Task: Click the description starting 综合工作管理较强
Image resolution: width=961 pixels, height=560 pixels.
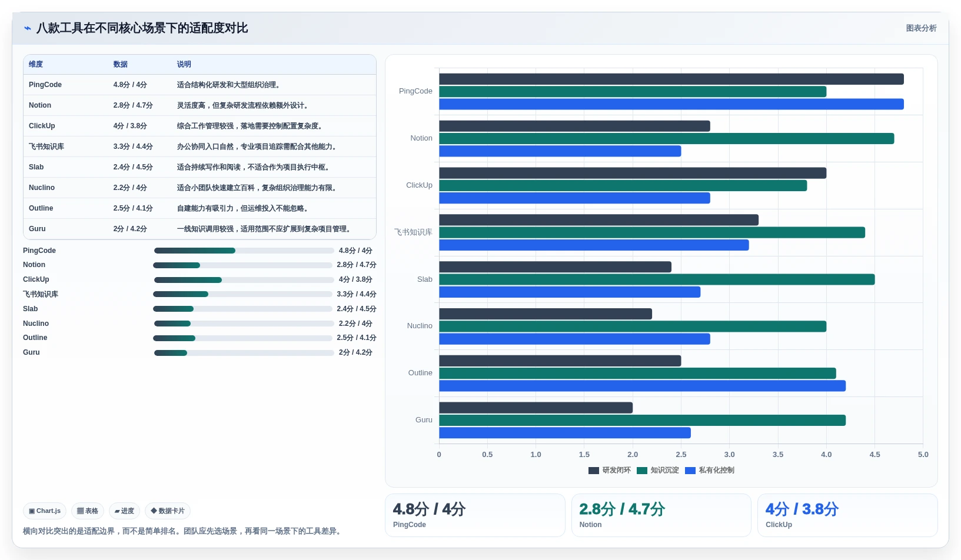Action: coord(251,126)
